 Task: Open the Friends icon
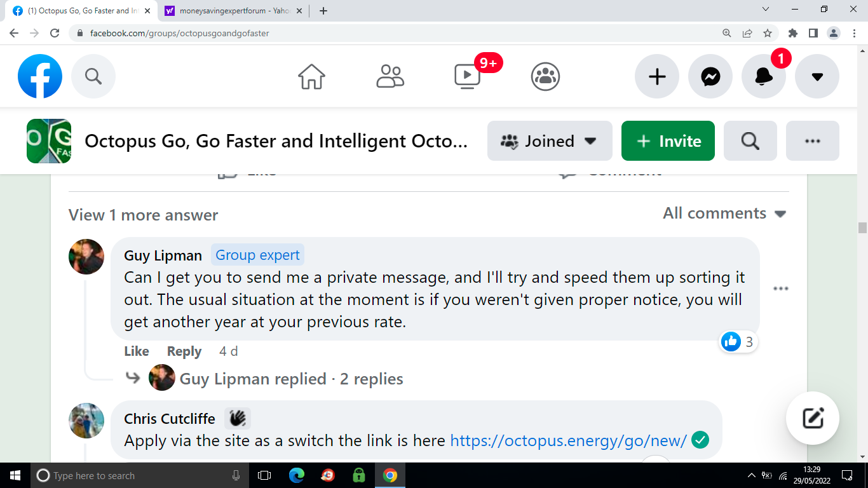click(390, 77)
